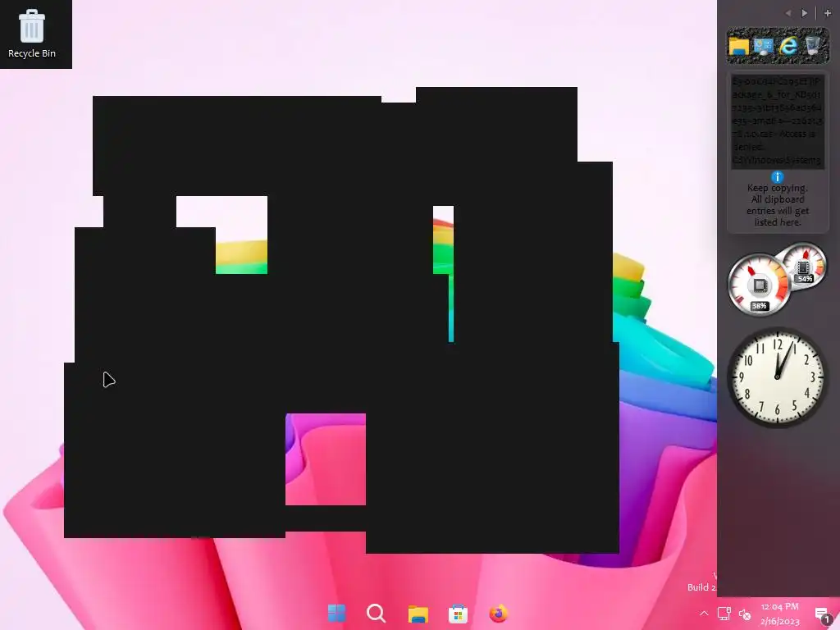Open the RAM usage dial showing 54%
This screenshot has width=840, height=630.
803,267
